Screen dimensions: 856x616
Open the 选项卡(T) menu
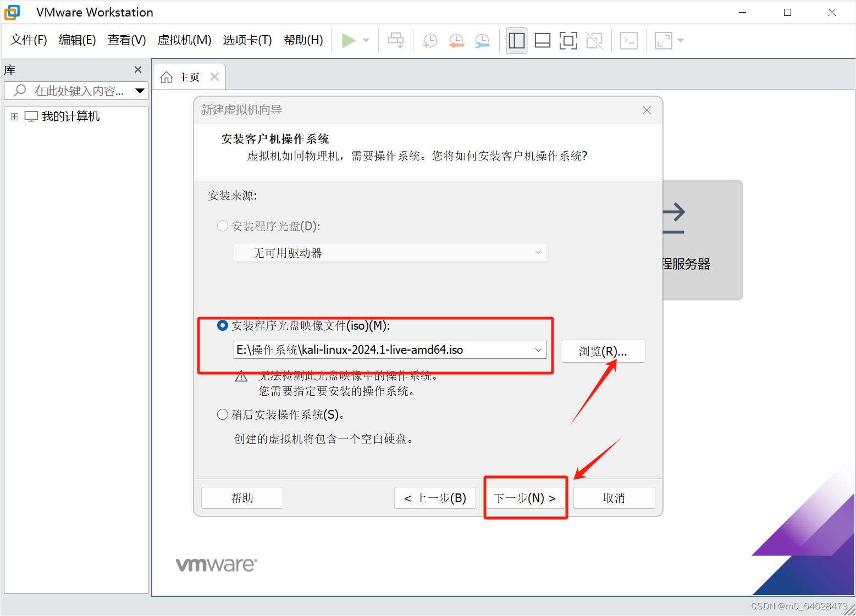247,40
